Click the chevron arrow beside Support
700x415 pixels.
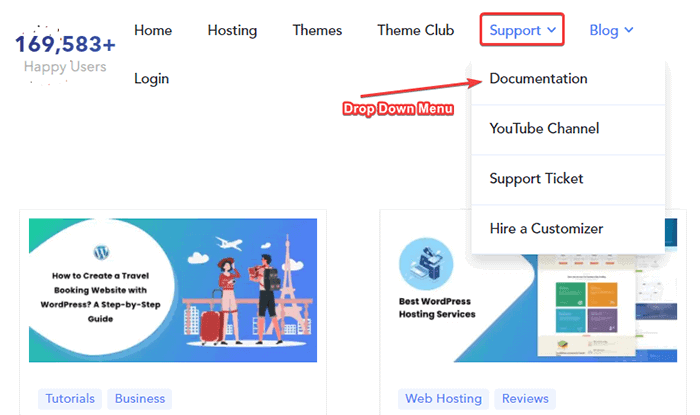[x=552, y=30]
